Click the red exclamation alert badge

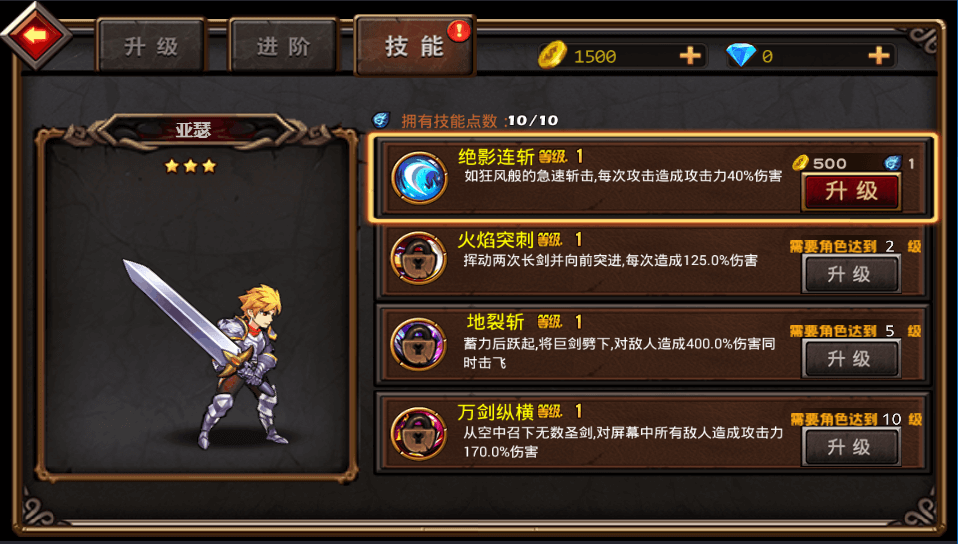(x=459, y=31)
